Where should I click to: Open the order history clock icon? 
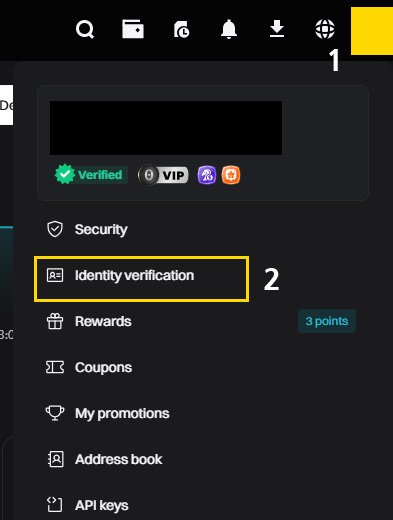[x=181, y=29]
